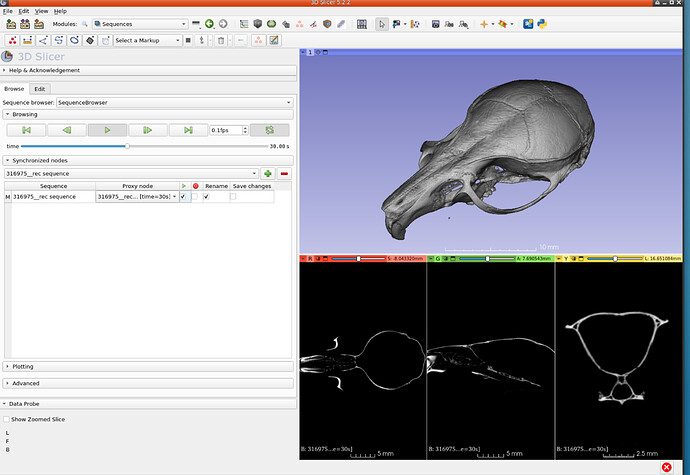Enable Show Zoomed Slice checkbox

point(7,419)
